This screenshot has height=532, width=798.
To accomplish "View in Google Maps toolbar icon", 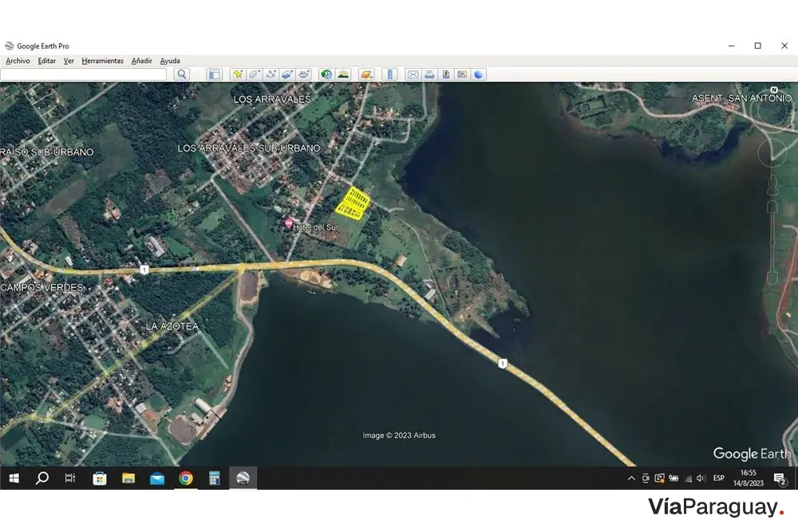I will pos(462,74).
